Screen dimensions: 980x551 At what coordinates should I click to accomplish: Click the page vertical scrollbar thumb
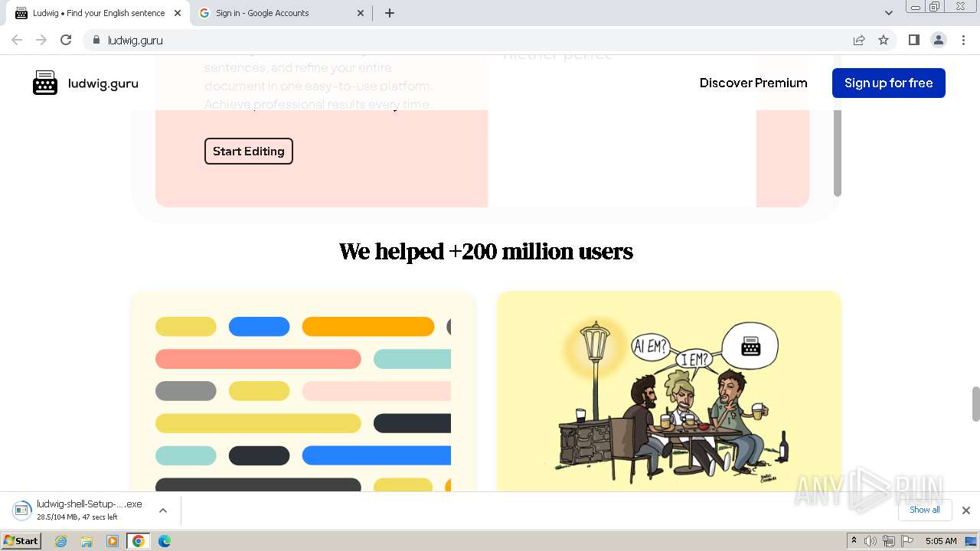pos(975,404)
